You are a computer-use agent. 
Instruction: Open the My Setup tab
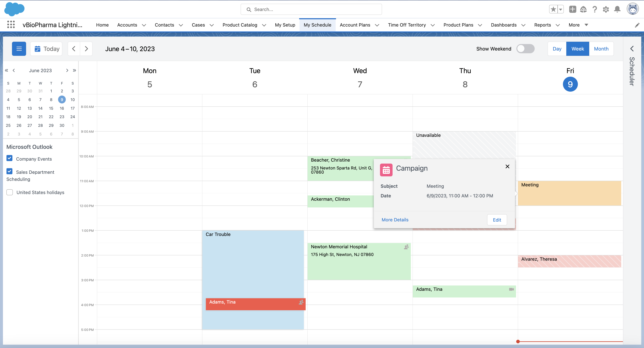(285, 25)
